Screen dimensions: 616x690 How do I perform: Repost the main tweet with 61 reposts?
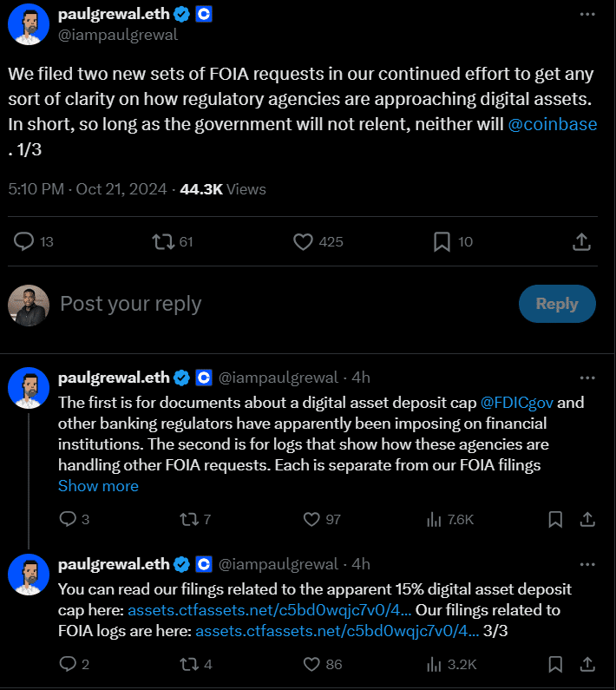(x=162, y=241)
